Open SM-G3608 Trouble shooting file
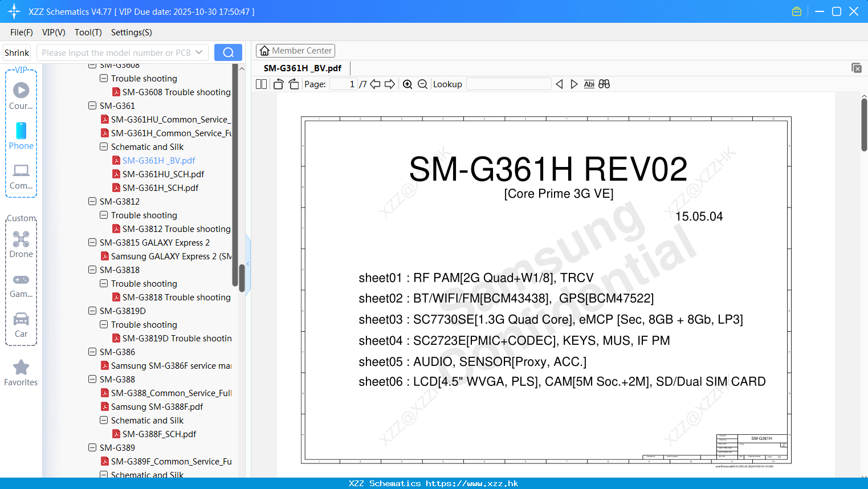The image size is (868, 489). coord(176,92)
